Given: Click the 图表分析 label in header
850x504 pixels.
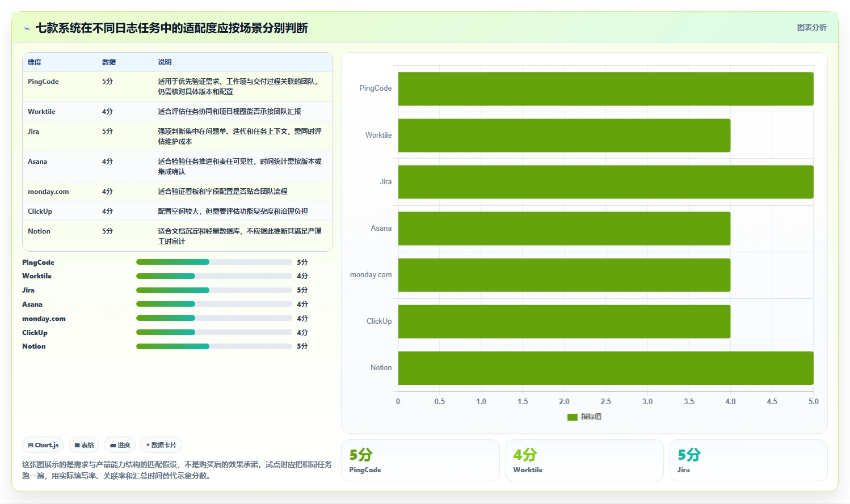Looking at the screenshot, I should [x=811, y=27].
